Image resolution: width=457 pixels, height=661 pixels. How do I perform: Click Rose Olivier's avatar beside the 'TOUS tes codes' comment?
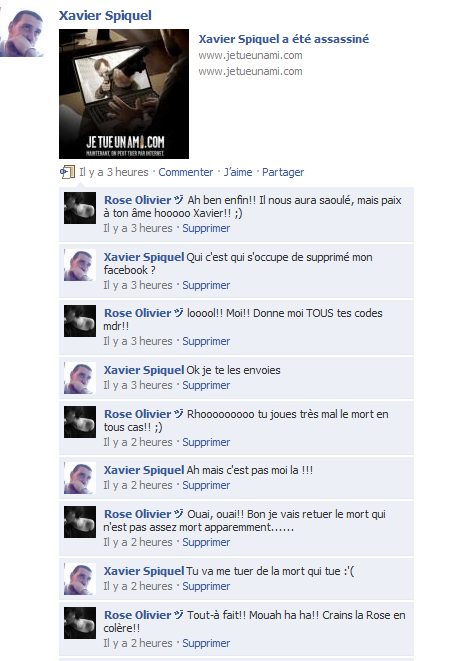point(80,321)
